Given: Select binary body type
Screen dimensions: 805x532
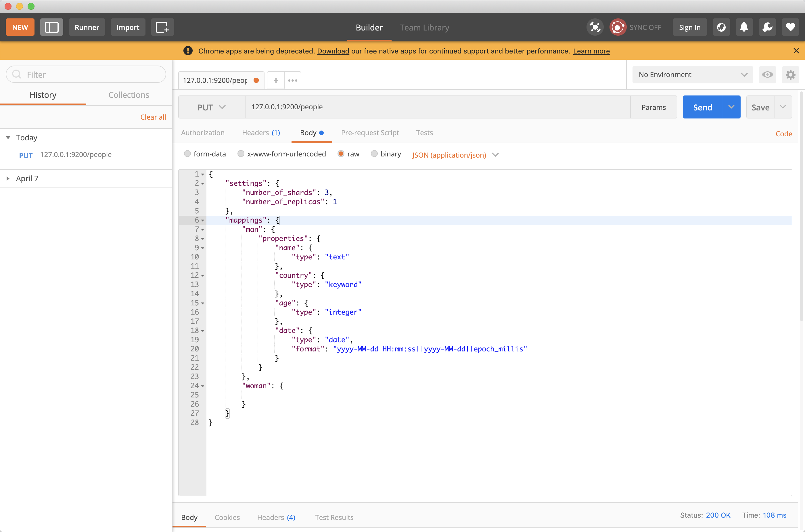Looking at the screenshot, I should click(374, 154).
